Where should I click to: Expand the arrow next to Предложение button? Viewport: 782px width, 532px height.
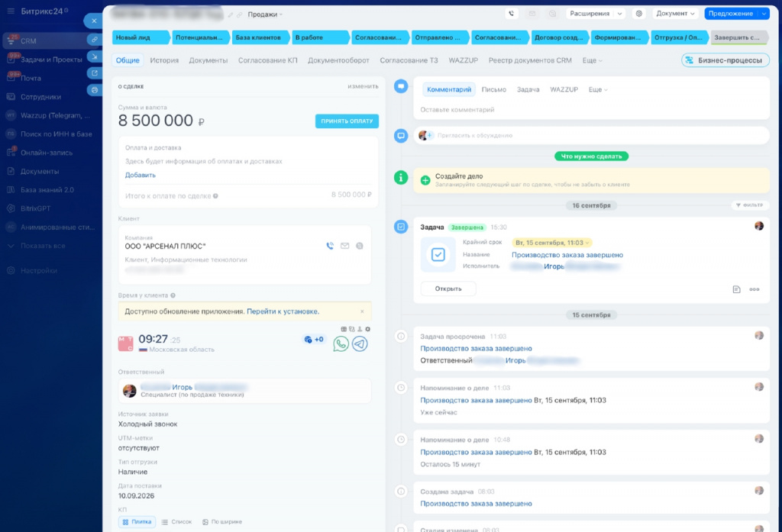point(764,14)
